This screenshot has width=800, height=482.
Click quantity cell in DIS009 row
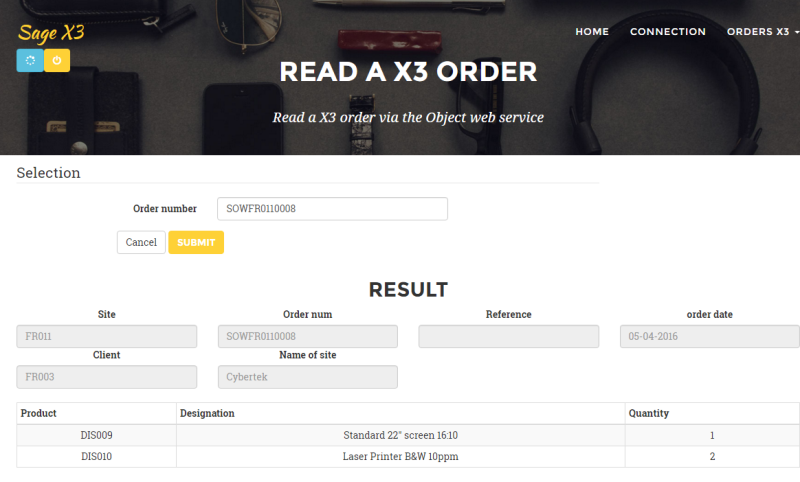[x=712, y=435]
